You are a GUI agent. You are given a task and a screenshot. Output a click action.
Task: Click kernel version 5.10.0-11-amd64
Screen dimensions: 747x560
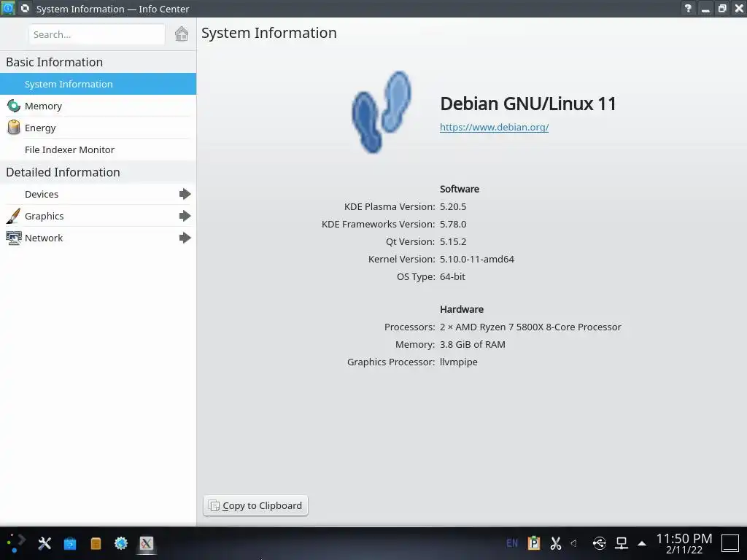click(x=477, y=259)
